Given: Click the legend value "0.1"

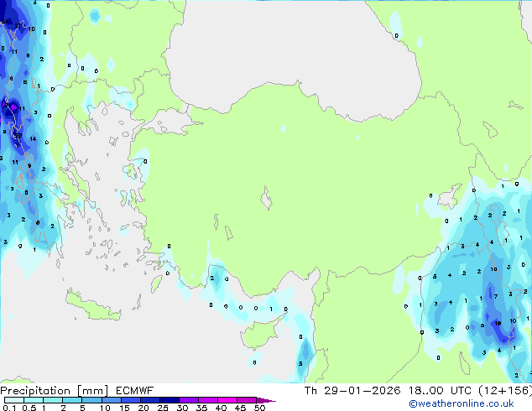Looking at the screenshot, I should [x=9, y=408].
